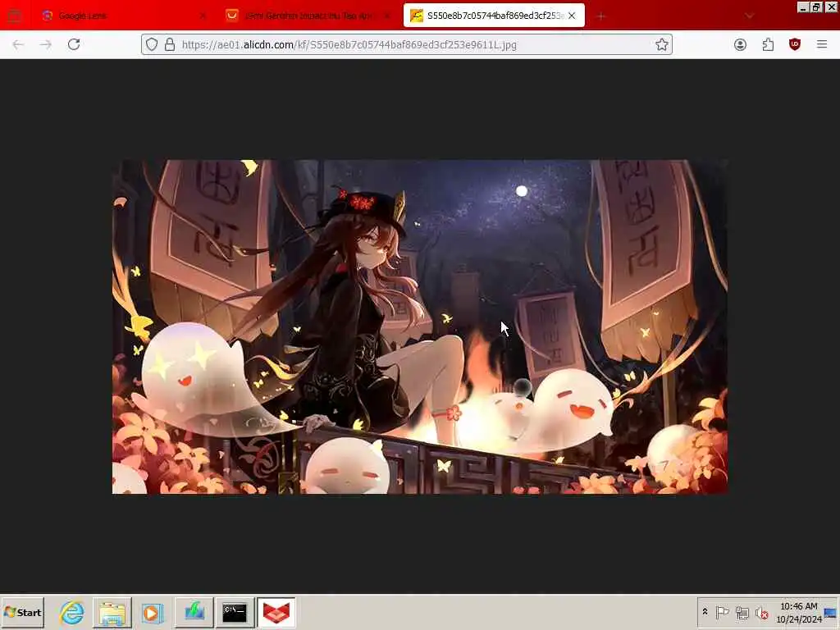840x630 pixels.
Task: Open the extensions puzzle-piece menu
Action: pyautogui.click(x=768, y=44)
